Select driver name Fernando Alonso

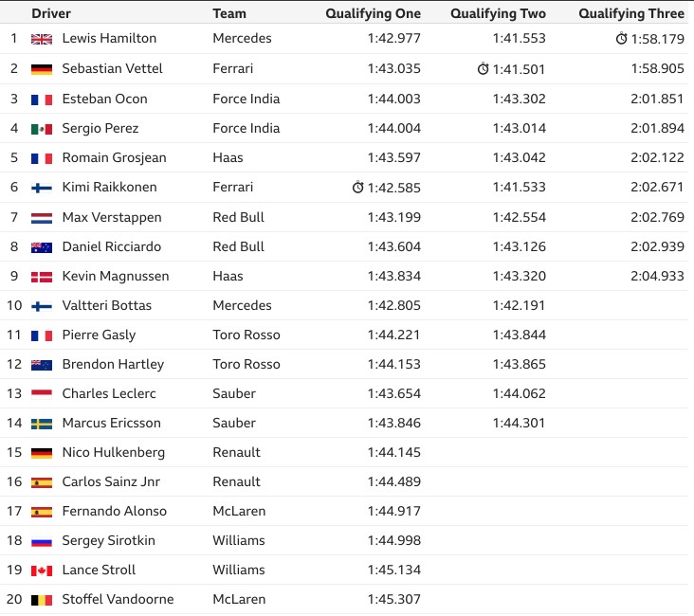[x=114, y=511]
